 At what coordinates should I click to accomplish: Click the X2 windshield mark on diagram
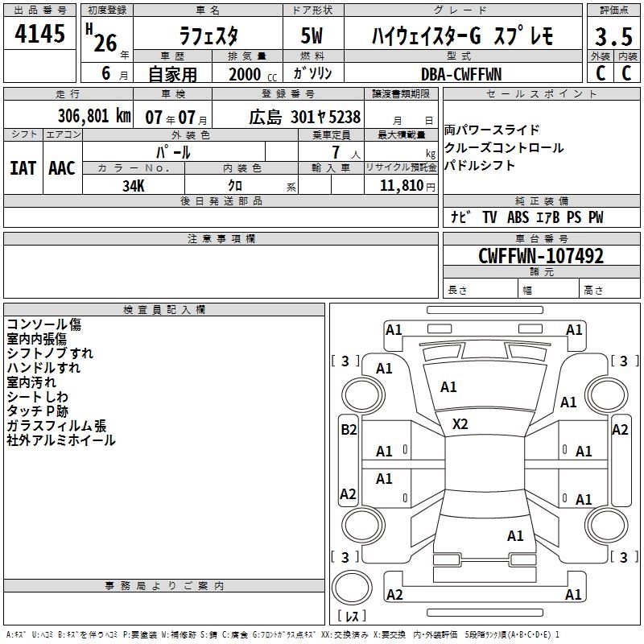(460, 423)
